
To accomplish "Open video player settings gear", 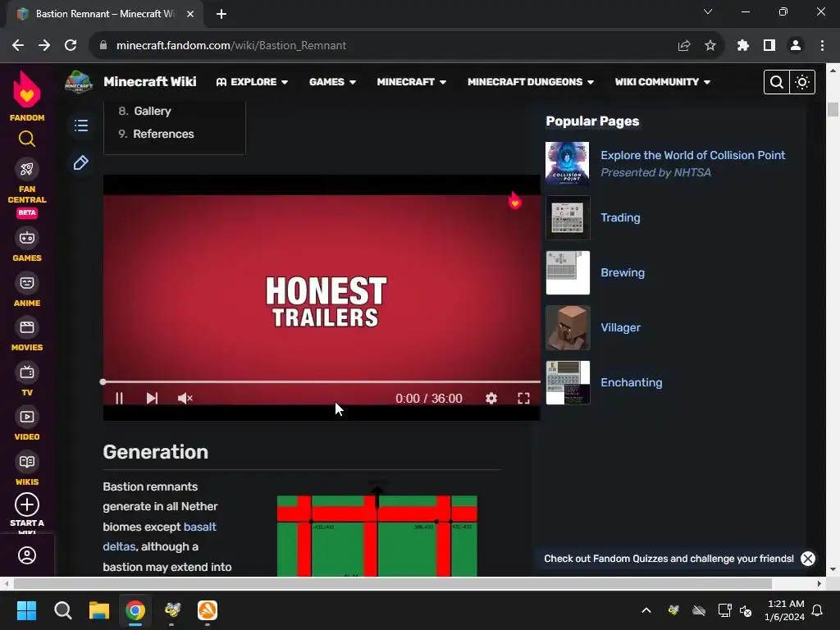I will (x=491, y=398).
